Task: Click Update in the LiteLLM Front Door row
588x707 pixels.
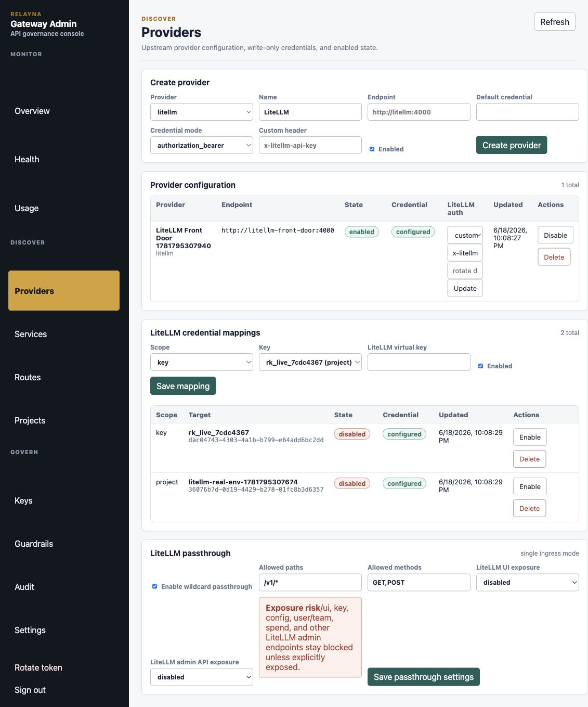Action: pos(465,288)
